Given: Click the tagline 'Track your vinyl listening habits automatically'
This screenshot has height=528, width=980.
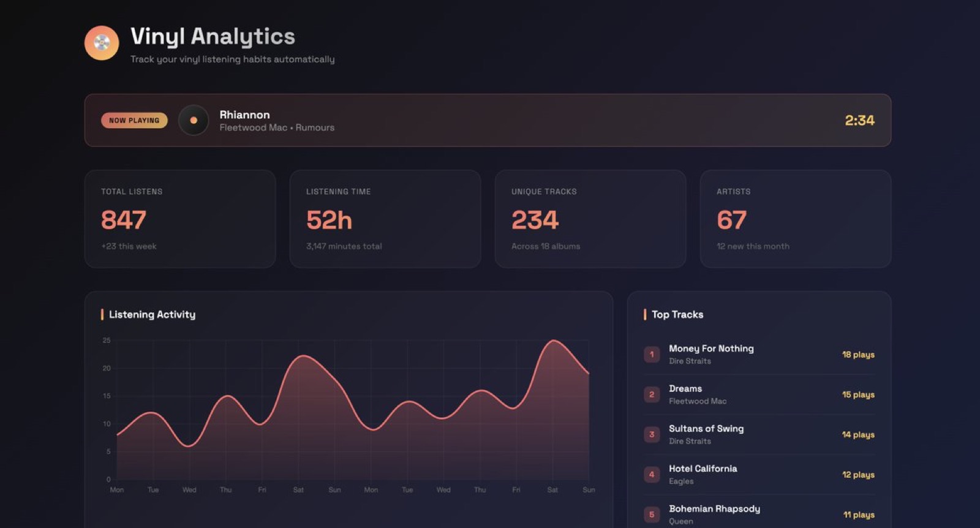Looking at the screenshot, I should tap(232, 59).
